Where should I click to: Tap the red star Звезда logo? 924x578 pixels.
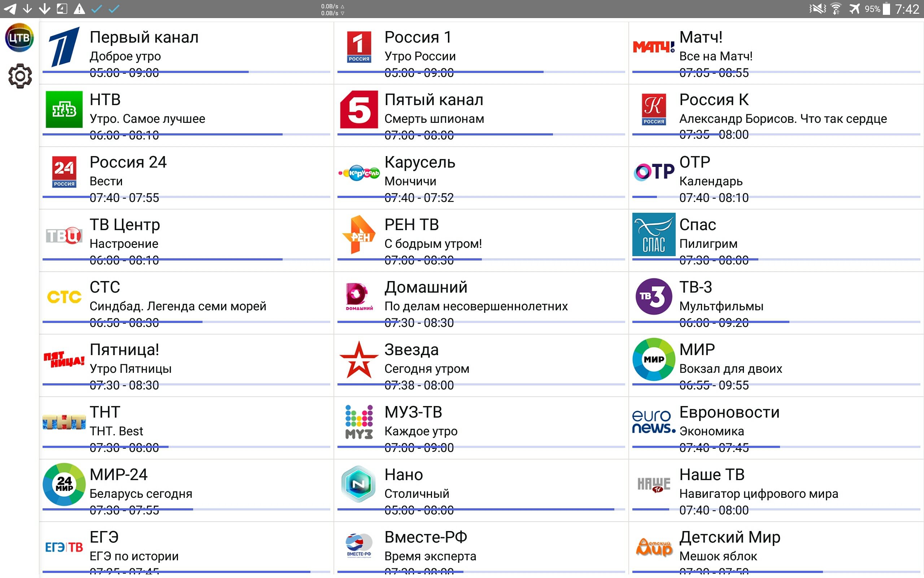(x=359, y=359)
